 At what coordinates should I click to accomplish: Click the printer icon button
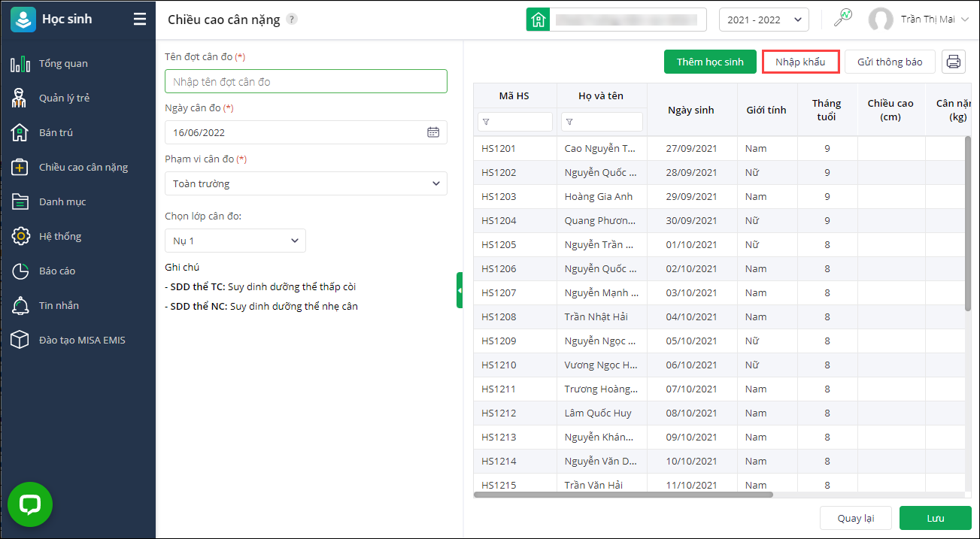click(954, 62)
